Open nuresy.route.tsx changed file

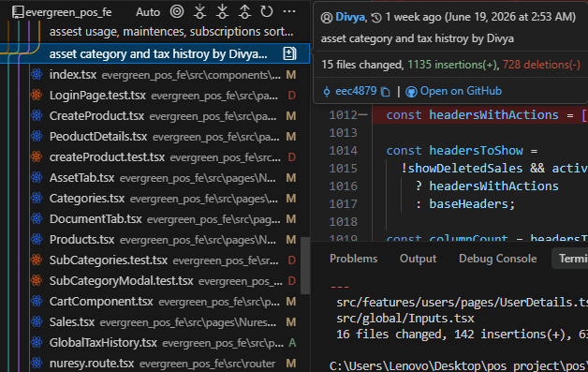click(165, 364)
